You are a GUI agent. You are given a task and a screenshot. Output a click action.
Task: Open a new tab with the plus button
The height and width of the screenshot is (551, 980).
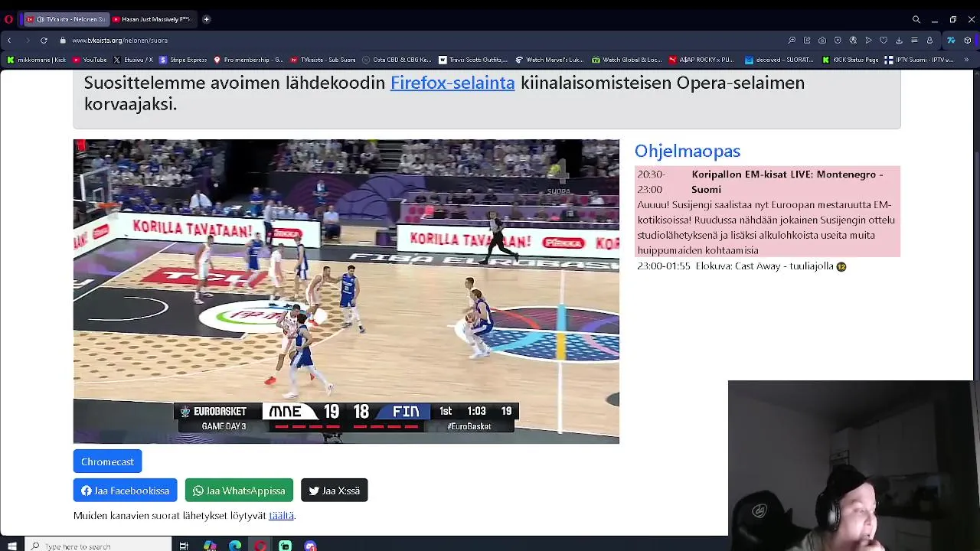pyautogui.click(x=207, y=19)
